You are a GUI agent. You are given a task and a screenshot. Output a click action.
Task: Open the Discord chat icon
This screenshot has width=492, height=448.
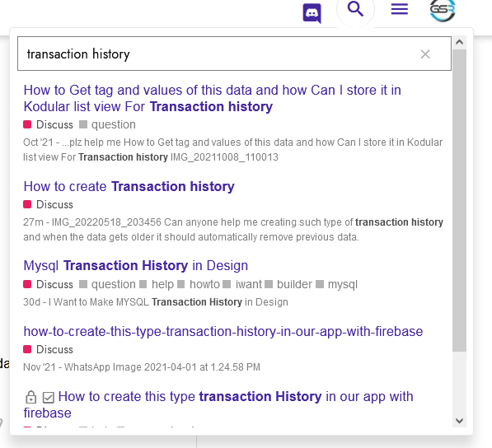pos(312,13)
